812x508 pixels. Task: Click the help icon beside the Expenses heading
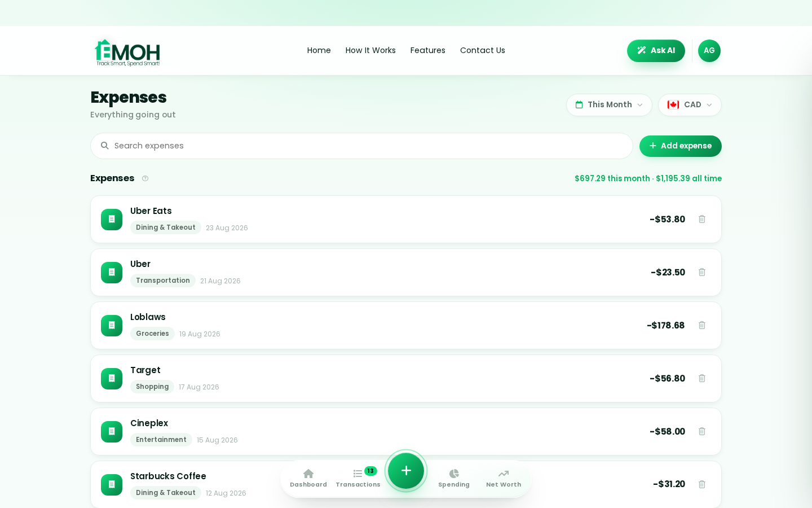click(x=145, y=178)
